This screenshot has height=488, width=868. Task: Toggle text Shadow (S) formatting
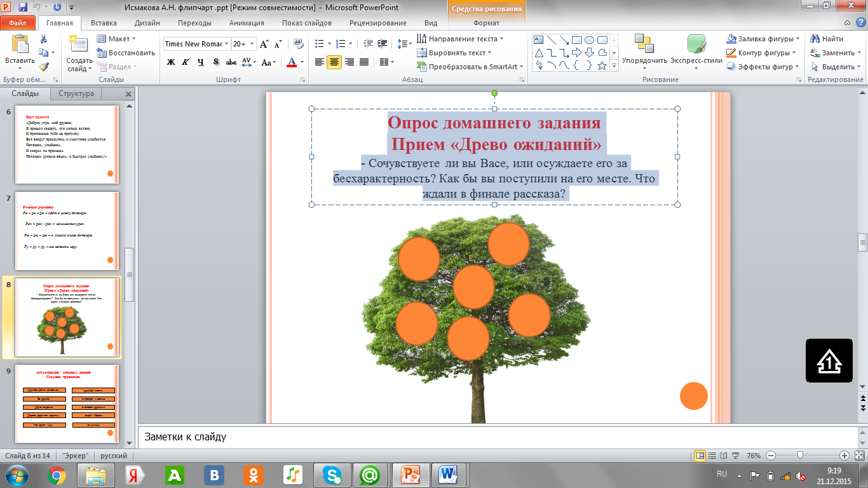tap(216, 62)
